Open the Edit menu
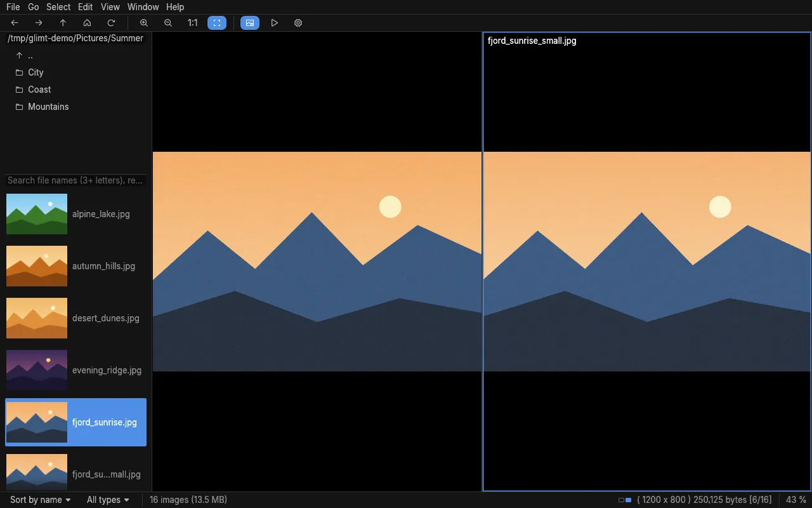This screenshot has height=508, width=812. 86,7
